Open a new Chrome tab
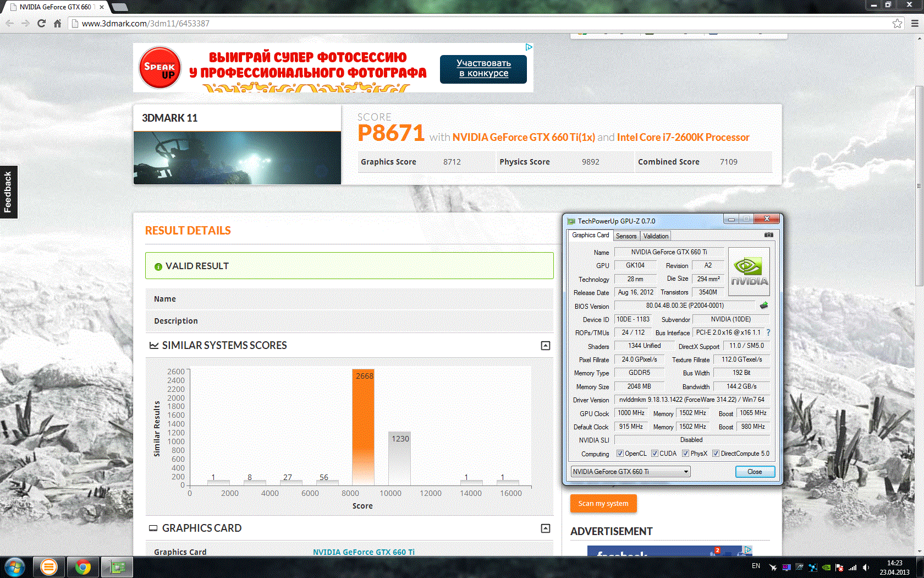Viewport: 924px width, 578px height. point(119,7)
